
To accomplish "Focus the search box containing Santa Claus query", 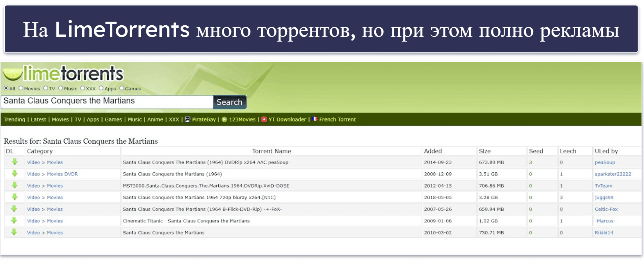I will click(x=107, y=102).
